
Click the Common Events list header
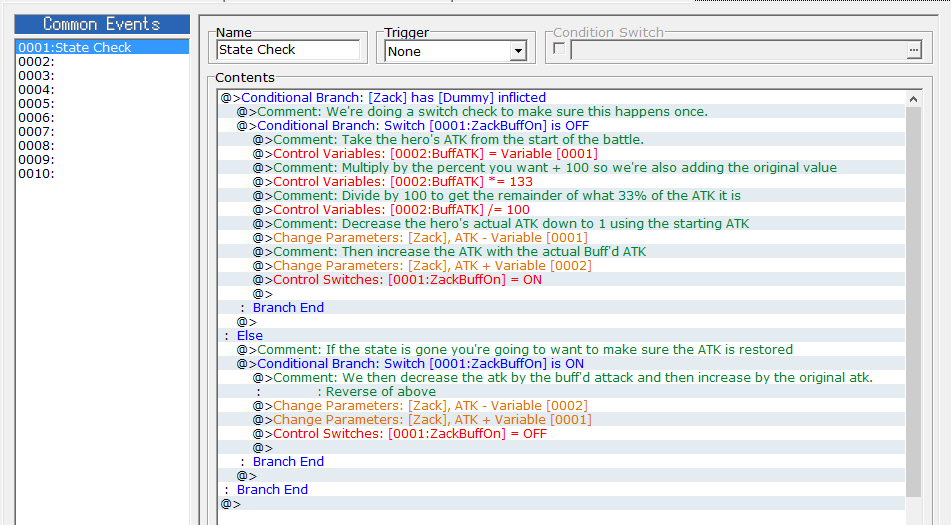(101, 24)
